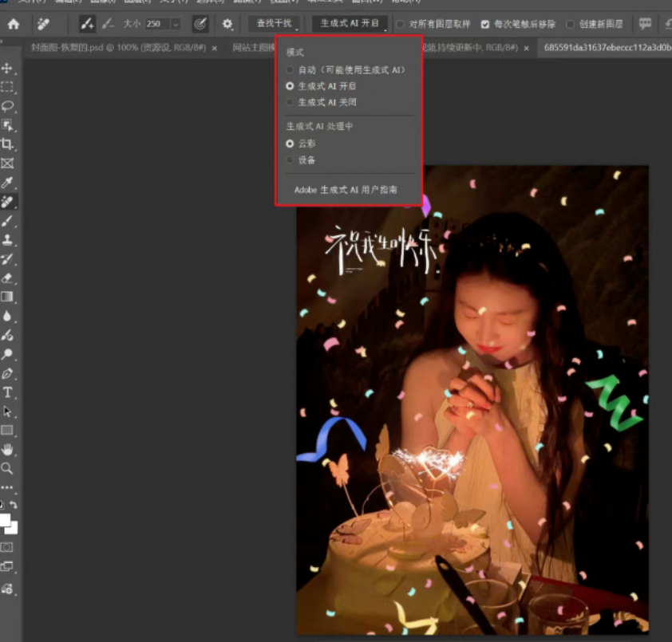This screenshot has width=672, height=642.
Task: Select the Frame tool
Action: pos(7,163)
